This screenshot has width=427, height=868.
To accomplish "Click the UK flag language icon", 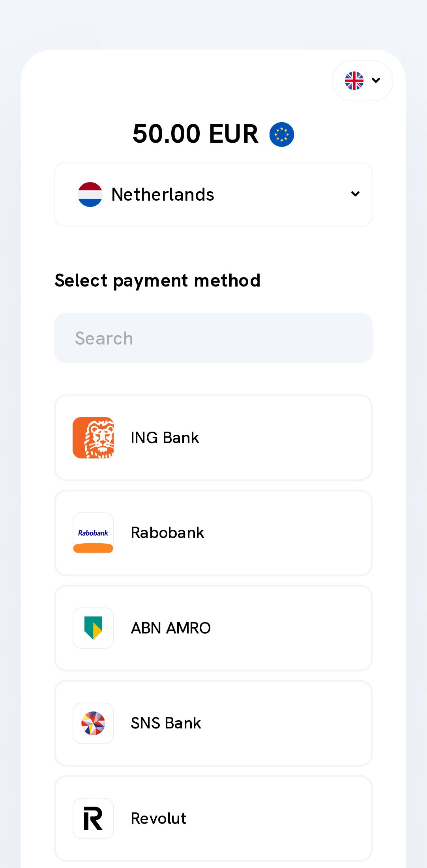I will point(354,80).
